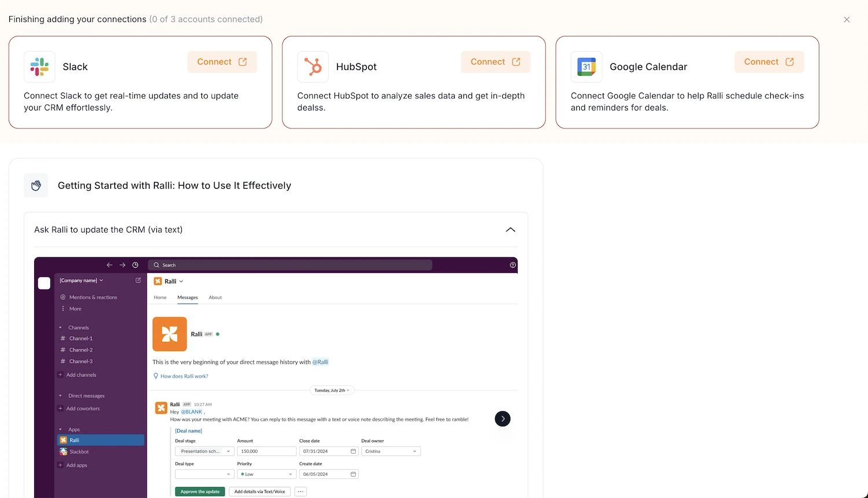Click Approve the update
868x498 pixels.
coord(199,491)
